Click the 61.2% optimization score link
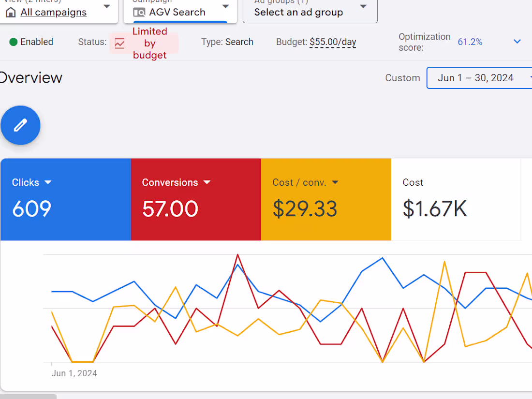532x399 pixels. click(x=470, y=42)
